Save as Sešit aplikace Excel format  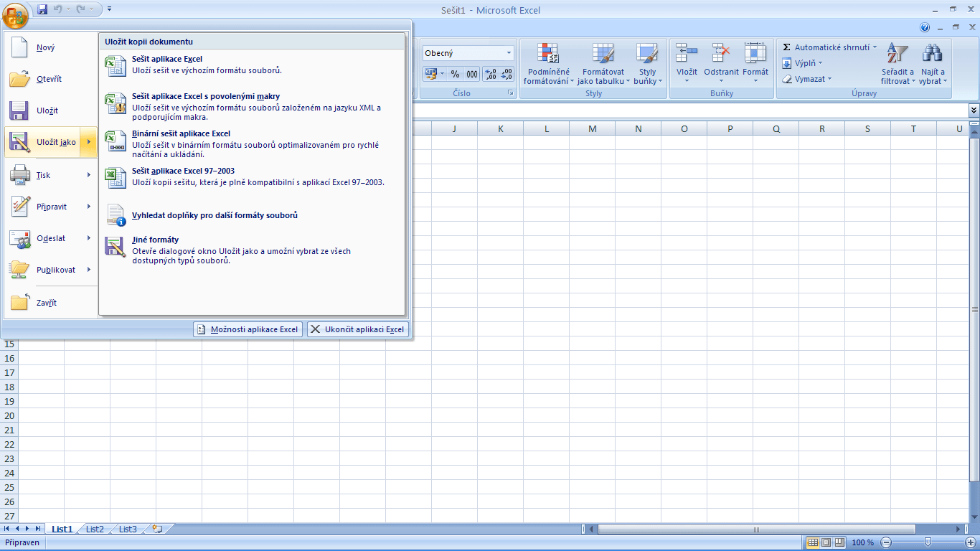252,65
